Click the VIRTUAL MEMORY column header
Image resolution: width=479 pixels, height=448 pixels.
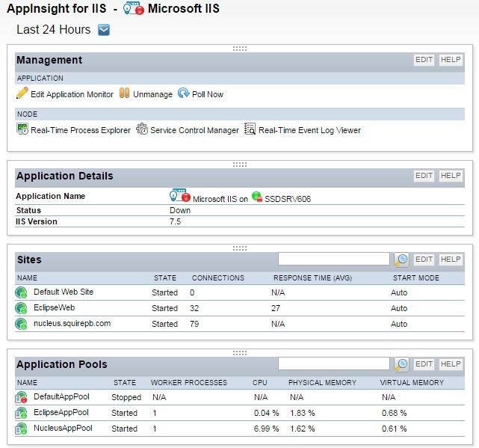pyautogui.click(x=412, y=383)
